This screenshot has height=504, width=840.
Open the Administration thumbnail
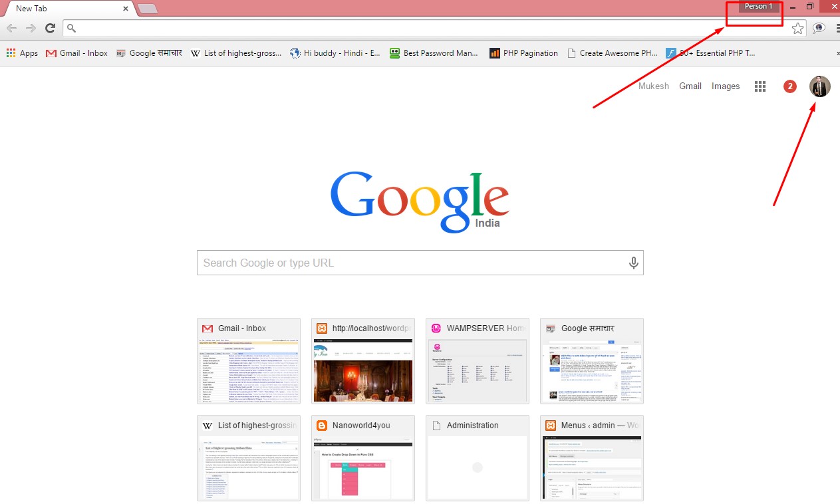pyautogui.click(x=478, y=458)
